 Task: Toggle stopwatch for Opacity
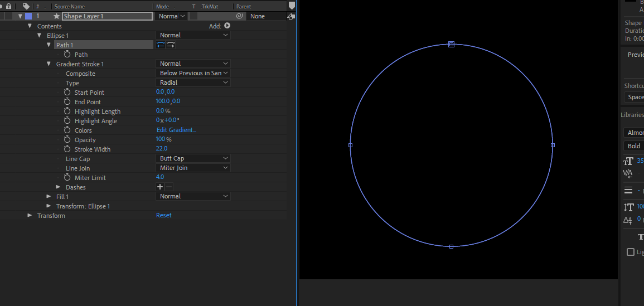(67, 140)
